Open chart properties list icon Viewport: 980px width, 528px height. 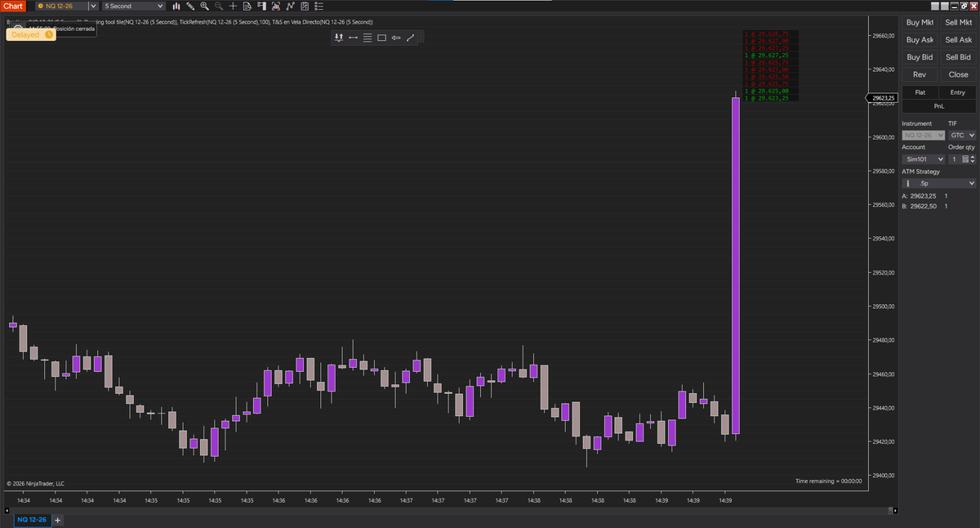(x=318, y=6)
